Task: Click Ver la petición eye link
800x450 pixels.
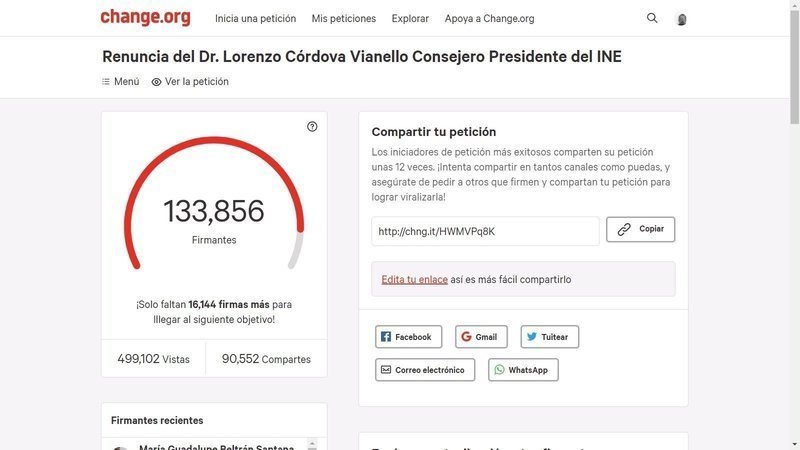Action: pos(190,82)
